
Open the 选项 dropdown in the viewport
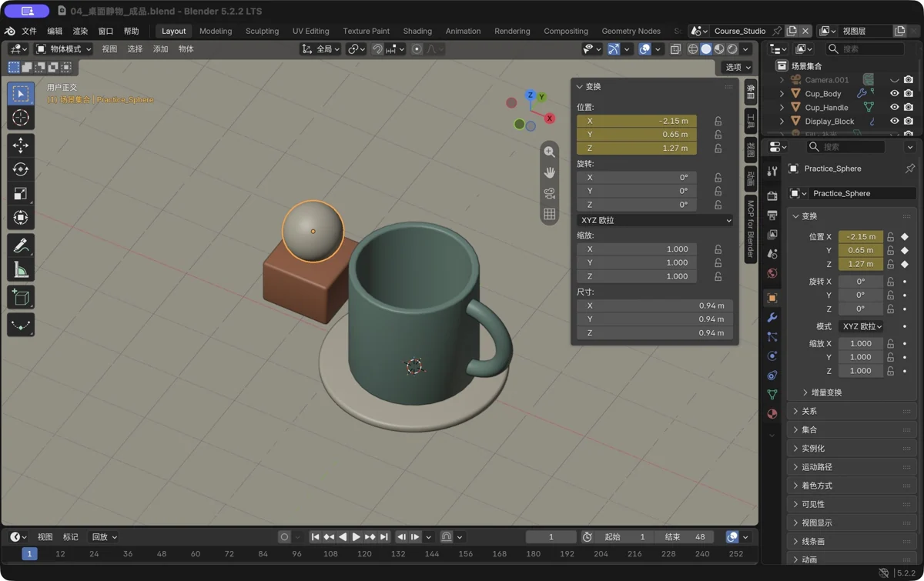tap(738, 67)
